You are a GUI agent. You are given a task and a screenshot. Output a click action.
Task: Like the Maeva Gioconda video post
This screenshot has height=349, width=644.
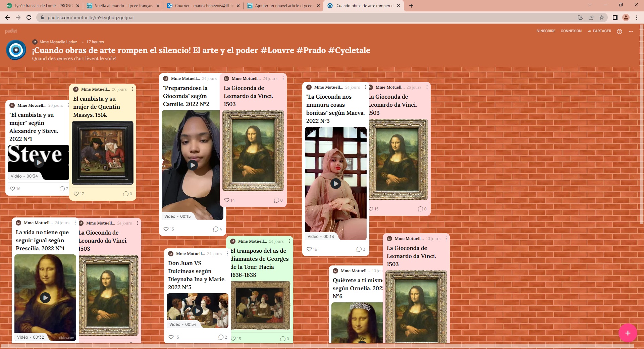[x=309, y=249]
